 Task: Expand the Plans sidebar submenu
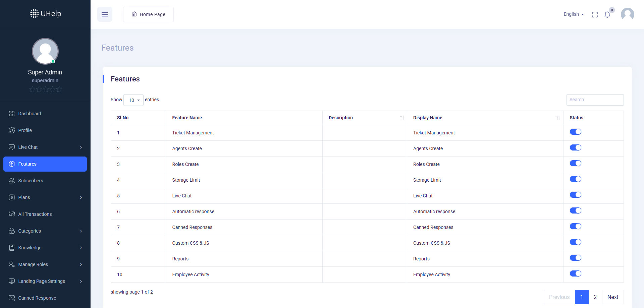[45, 197]
